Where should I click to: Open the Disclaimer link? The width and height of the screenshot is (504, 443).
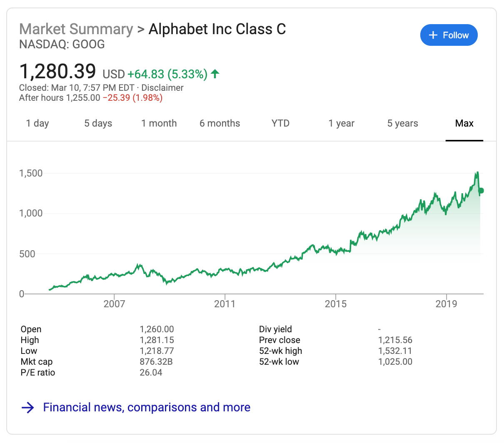(162, 88)
